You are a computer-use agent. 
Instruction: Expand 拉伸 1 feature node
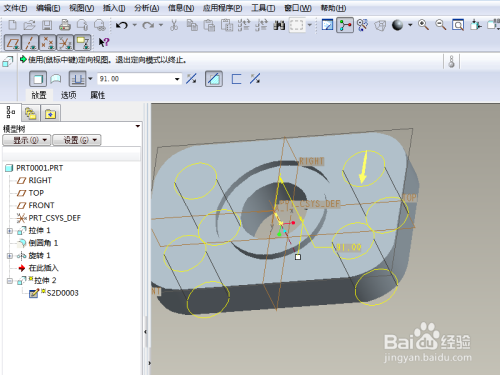[x=10, y=231]
